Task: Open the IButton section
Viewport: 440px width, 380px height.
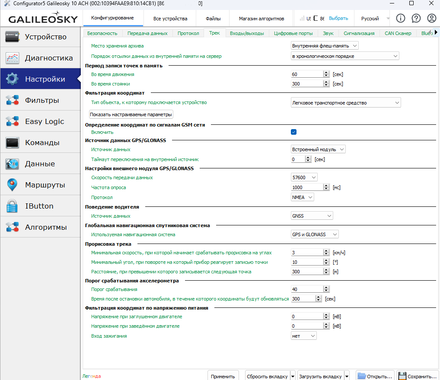Action: [40, 206]
